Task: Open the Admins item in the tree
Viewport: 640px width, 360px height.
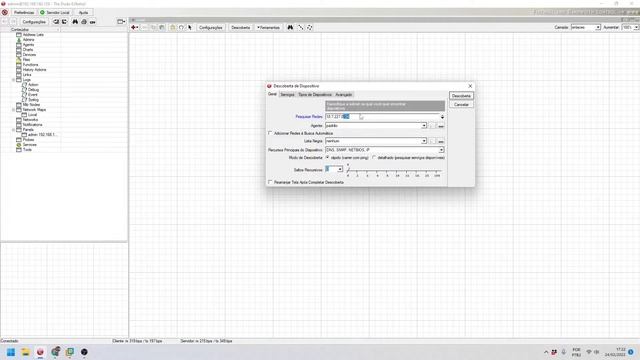Action: coord(28,40)
